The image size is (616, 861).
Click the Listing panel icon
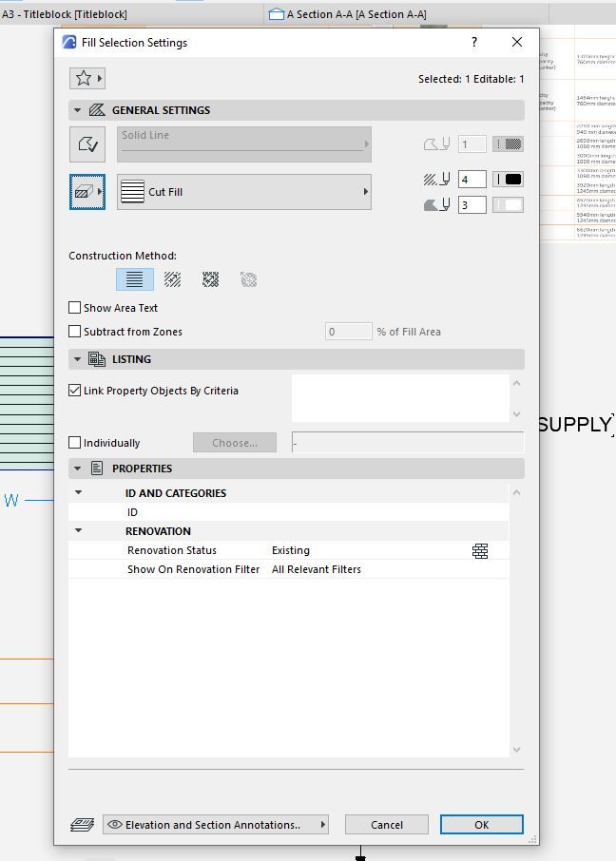point(97,359)
